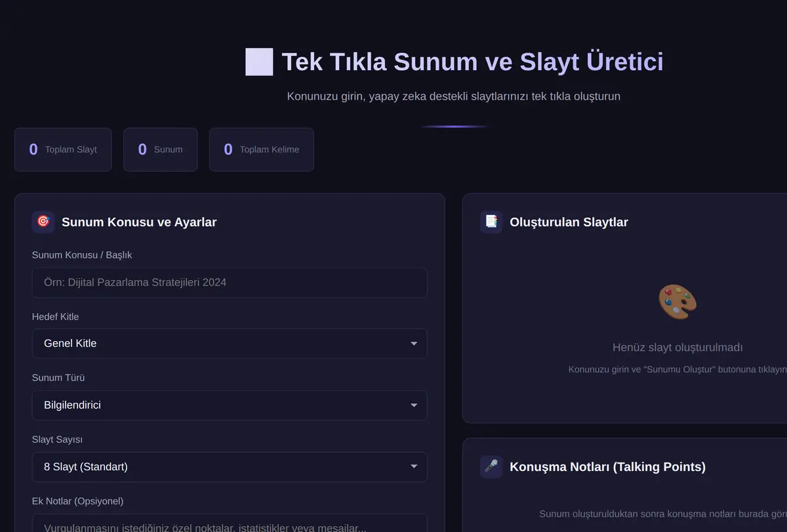Focus the Ek Notlar (Opsiyonel) text area
Screen dimensions: 787x532
click(x=230, y=523)
